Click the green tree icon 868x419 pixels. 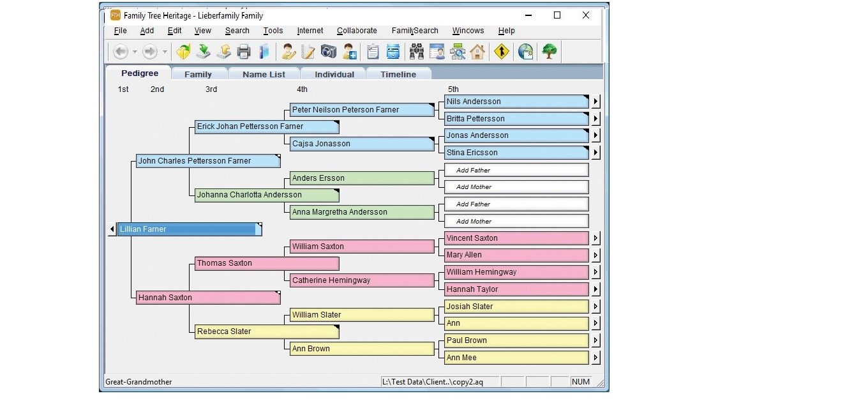tap(549, 52)
